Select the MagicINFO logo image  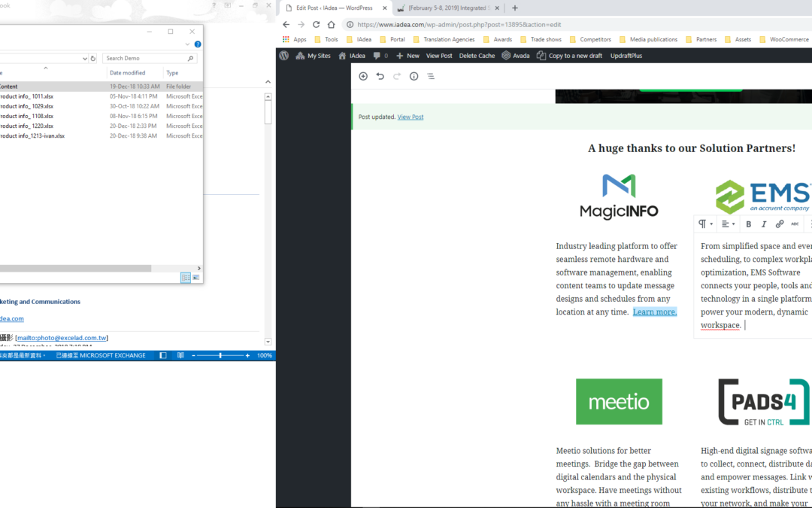click(x=619, y=197)
